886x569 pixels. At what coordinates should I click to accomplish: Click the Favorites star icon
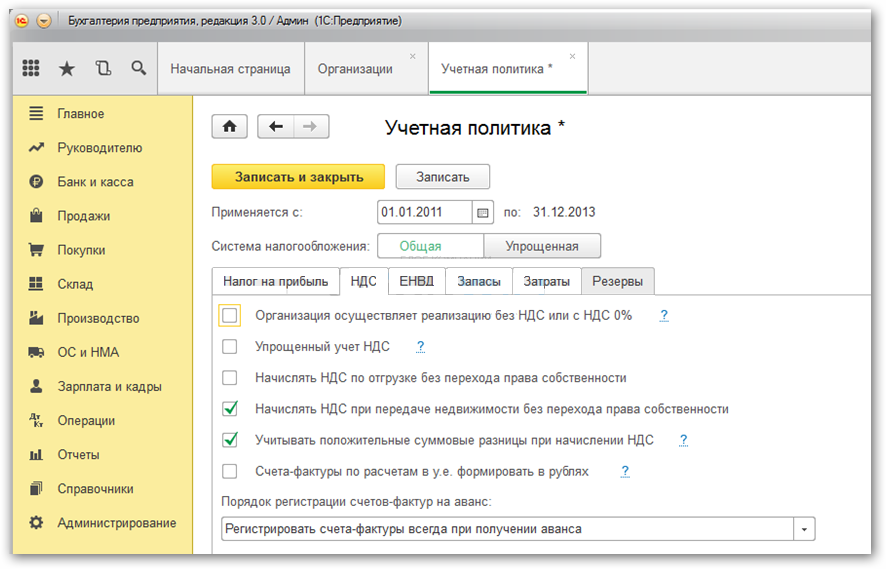(x=67, y=68)
